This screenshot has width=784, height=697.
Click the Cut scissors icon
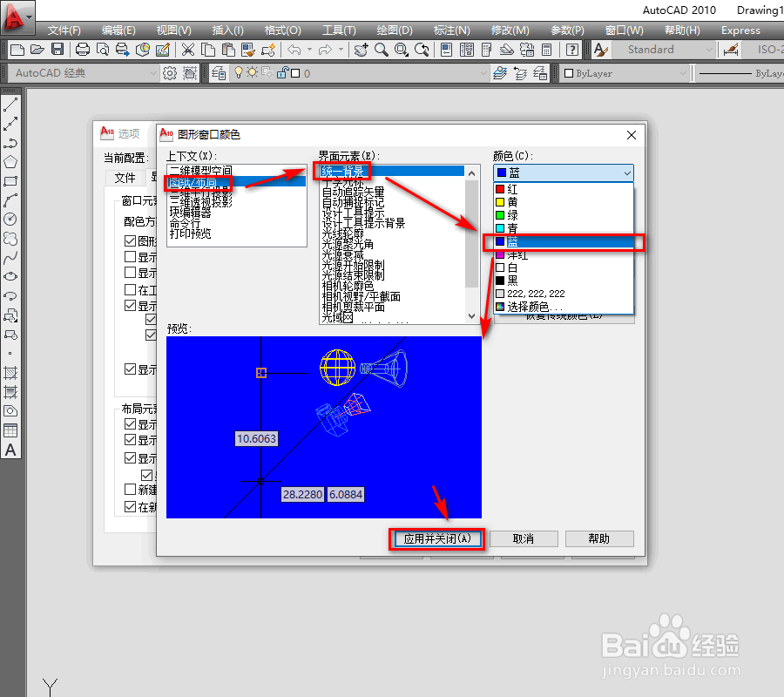187,50
